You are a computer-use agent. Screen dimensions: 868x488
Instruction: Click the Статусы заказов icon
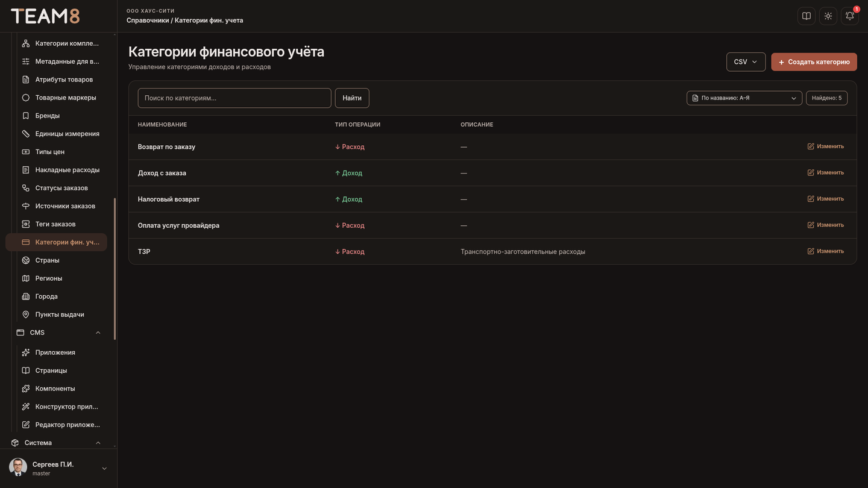coord(26,188)
